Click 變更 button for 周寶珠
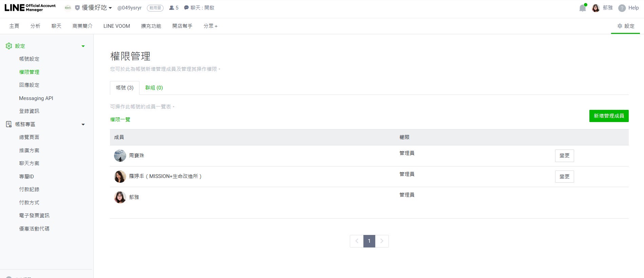The width and height of the screenshot is (644, 278). click(564, 156)
